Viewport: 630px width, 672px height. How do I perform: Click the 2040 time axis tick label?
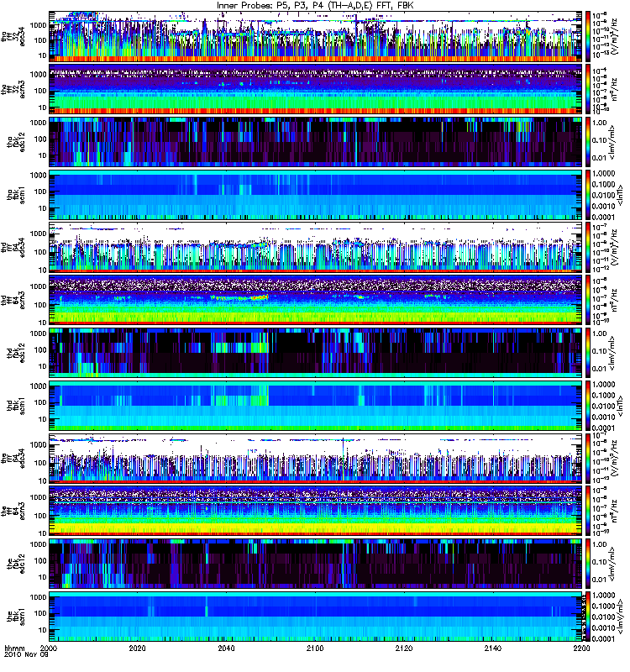tap(226, 648)
